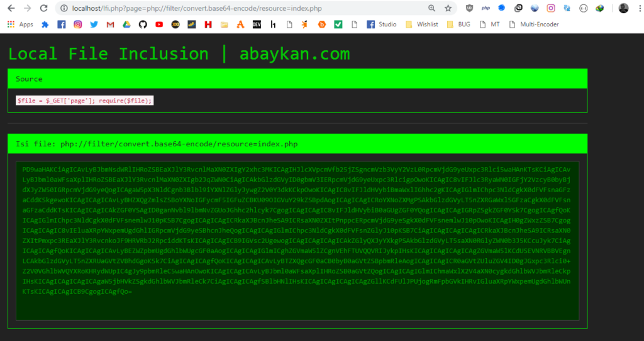The width and height of the screenshot is (644, 341).
Task: Click the Isi file php://filter header text
Action: tap(157, 144)
